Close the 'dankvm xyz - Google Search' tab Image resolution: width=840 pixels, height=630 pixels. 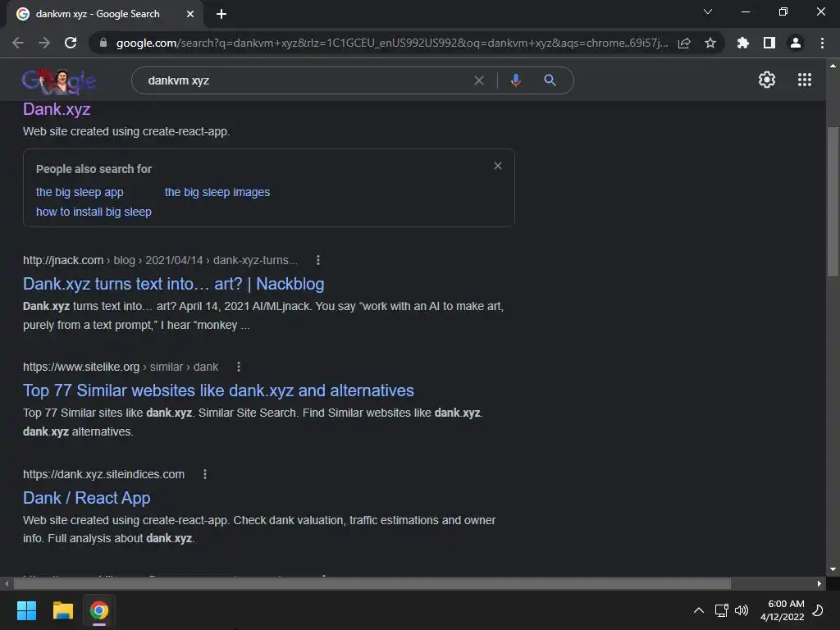point(190,14)
